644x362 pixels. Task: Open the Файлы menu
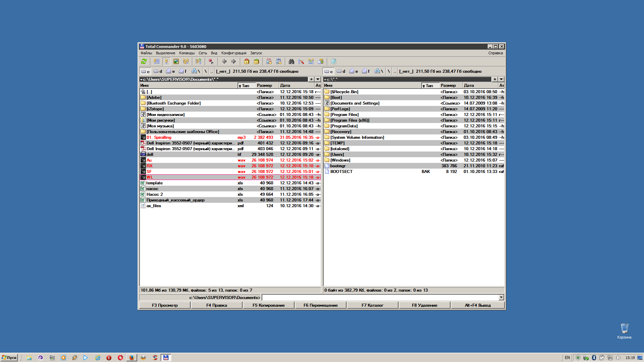146,53
